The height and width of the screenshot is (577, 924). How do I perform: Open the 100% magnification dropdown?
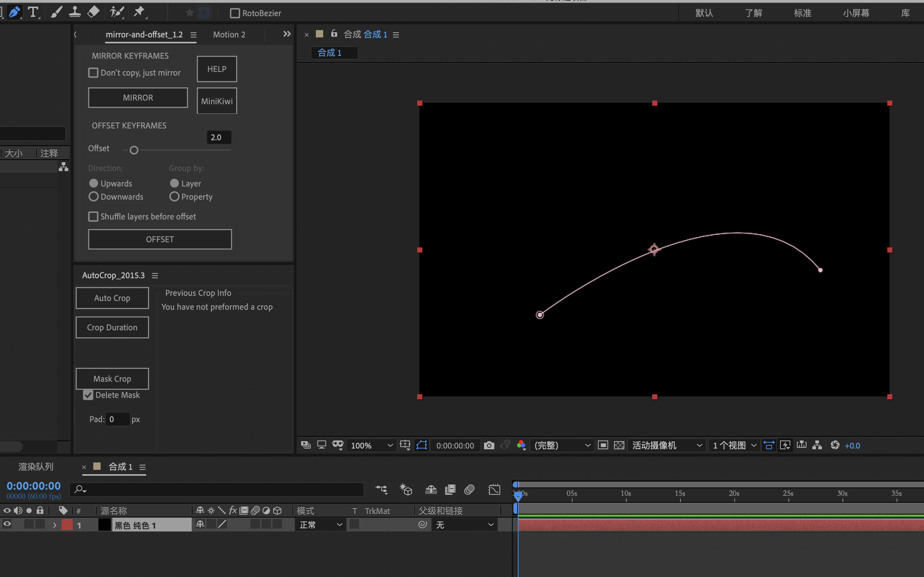(x=371, y=445)
